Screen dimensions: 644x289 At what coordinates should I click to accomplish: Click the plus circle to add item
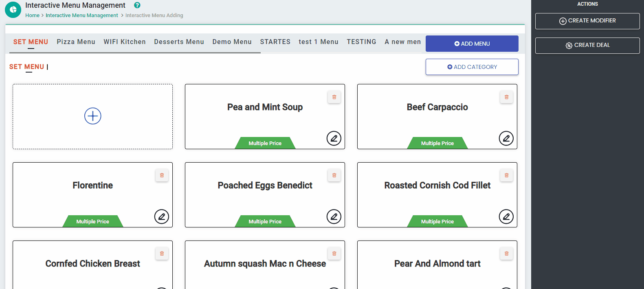click(x=93, y=116)
